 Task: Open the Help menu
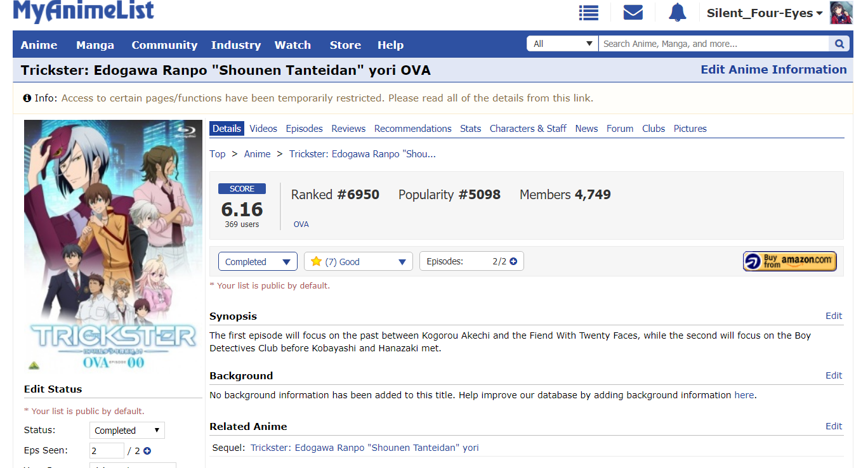(x=390, y=45)
